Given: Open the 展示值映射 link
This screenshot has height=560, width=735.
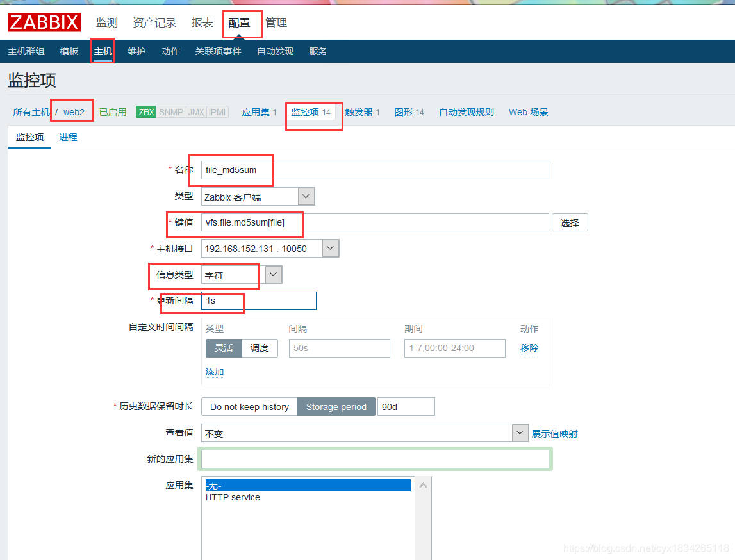Looking at the screenshot, I should (x=554, y=434).
